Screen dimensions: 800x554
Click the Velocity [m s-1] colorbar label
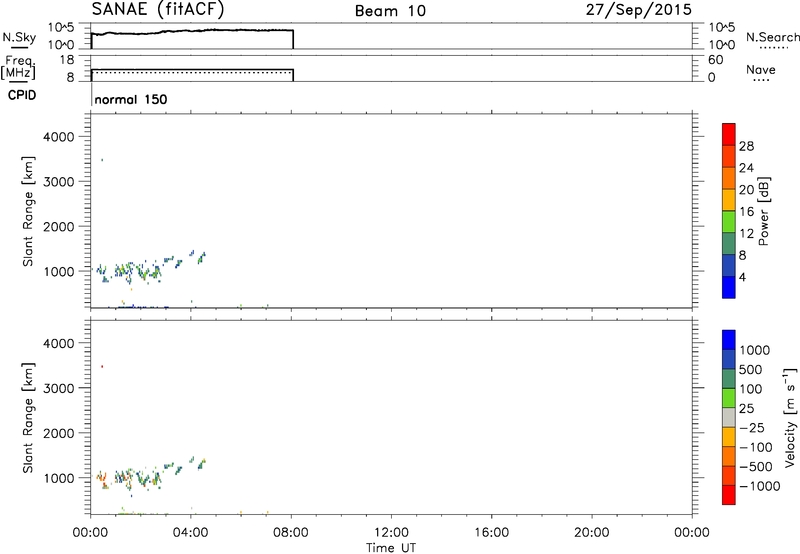click(790, 417)
